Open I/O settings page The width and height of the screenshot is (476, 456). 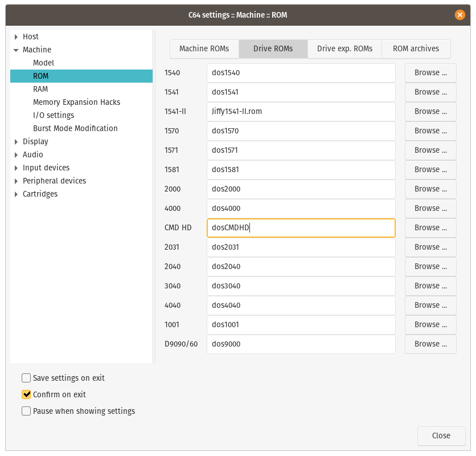click(54, 115)
